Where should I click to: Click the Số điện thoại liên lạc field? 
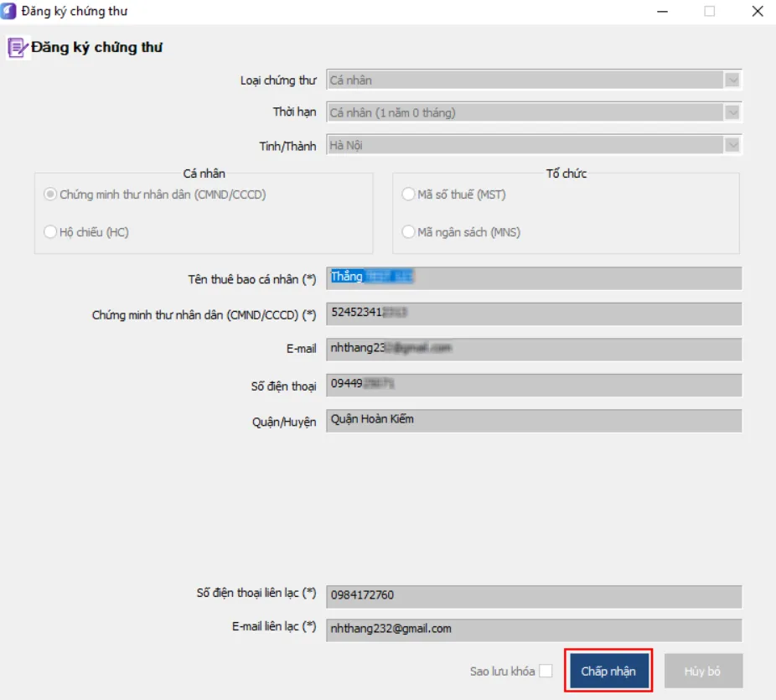(x=533, y=596)
